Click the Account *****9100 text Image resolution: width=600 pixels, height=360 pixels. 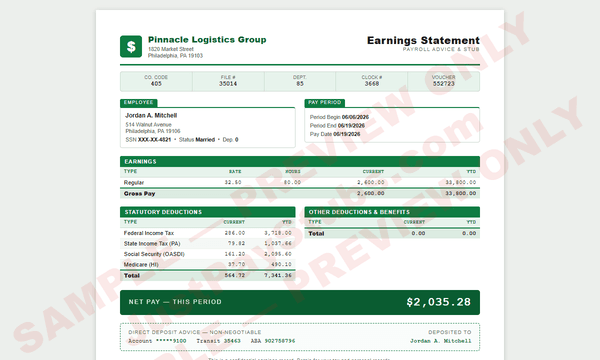tap(157, 341)
